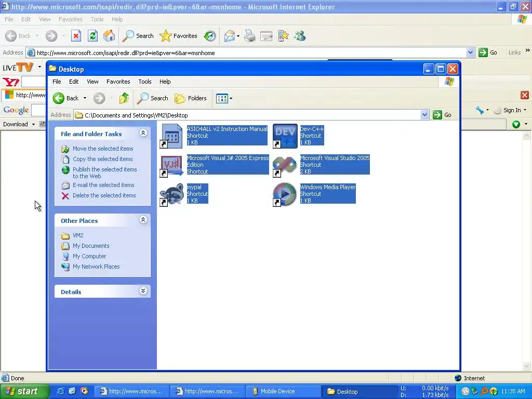
Task: Click the Print icon in Internet Explorer toolbar
Action: coord(250,36)
